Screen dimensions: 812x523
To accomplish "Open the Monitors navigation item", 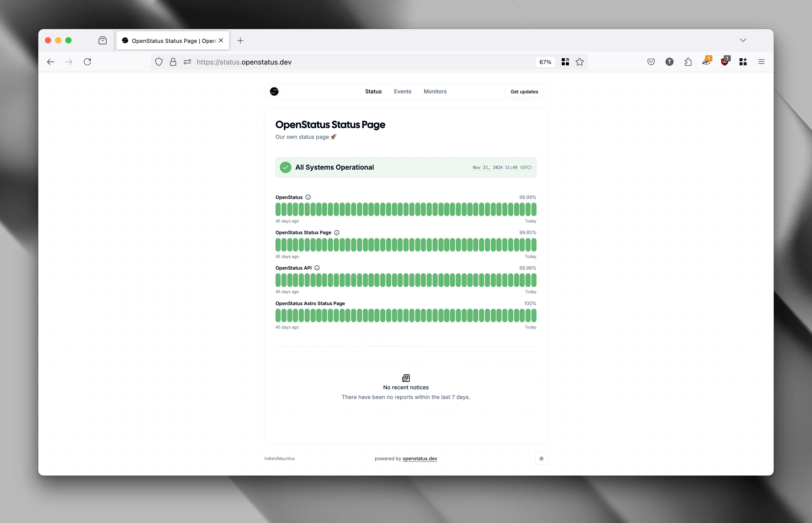I will coord(435,91).
